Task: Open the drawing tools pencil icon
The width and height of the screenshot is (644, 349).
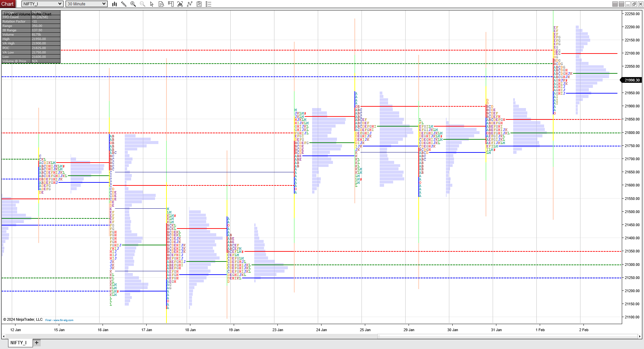Action: coord(124,4)
